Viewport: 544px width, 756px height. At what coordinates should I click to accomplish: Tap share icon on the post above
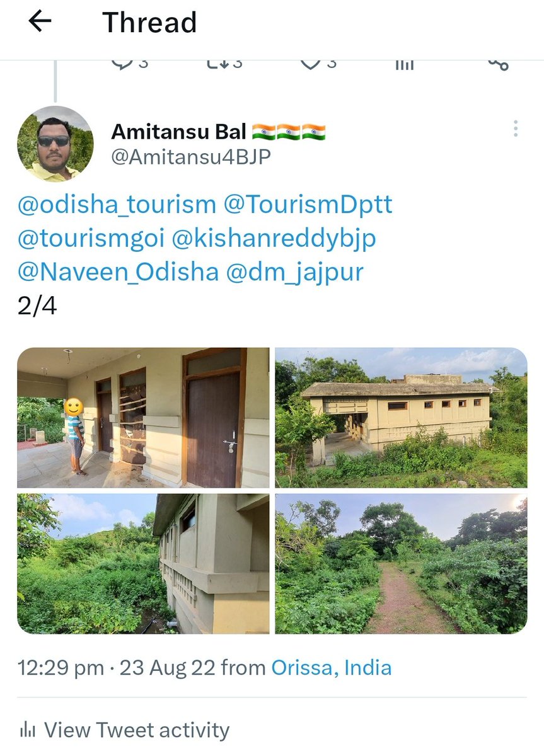pos(499,64)
